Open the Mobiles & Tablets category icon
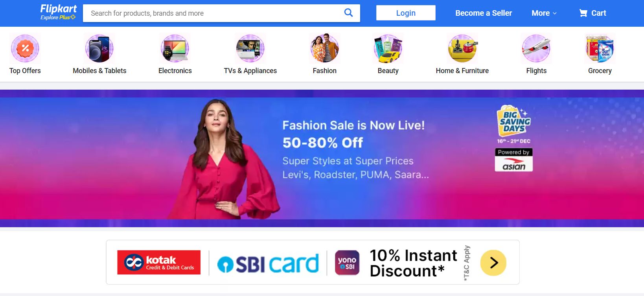644x296 pixels. (99, 48)
